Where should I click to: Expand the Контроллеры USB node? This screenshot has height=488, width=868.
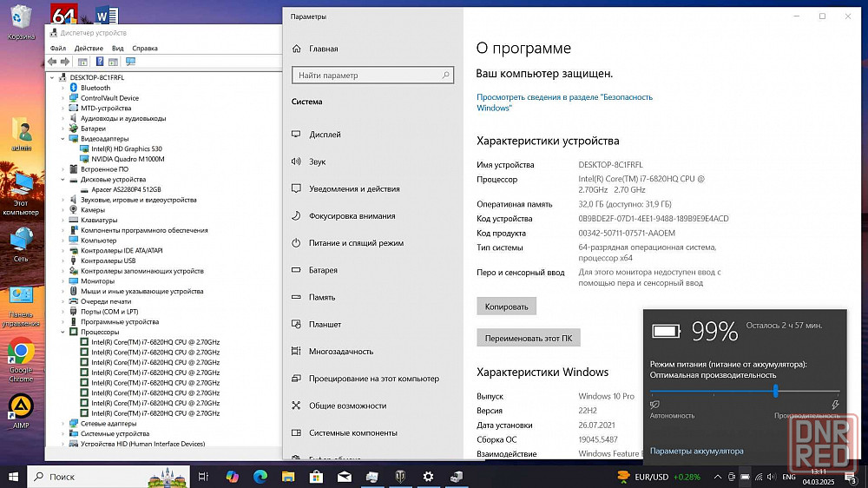coord(63,260)
